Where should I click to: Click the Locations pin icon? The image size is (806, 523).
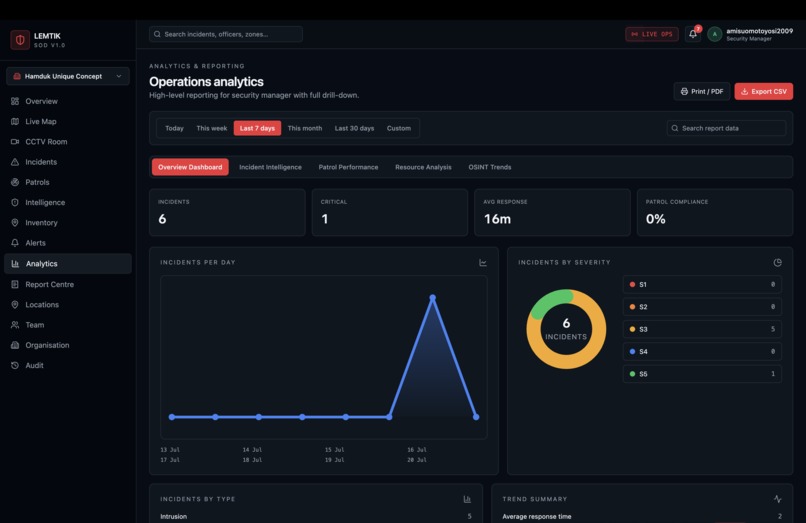(15, 304)
